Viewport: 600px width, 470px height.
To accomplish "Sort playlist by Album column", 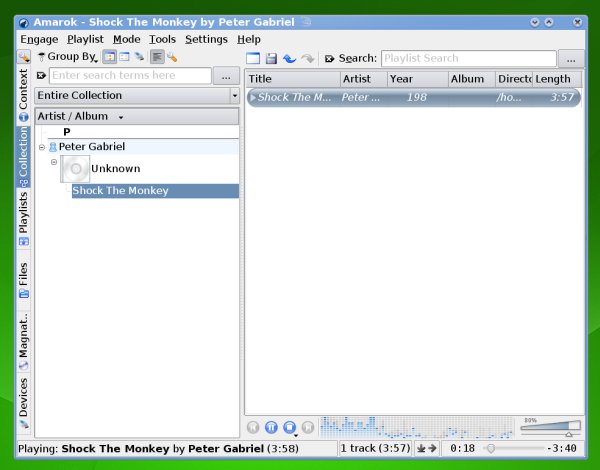I will pos(472,79).
